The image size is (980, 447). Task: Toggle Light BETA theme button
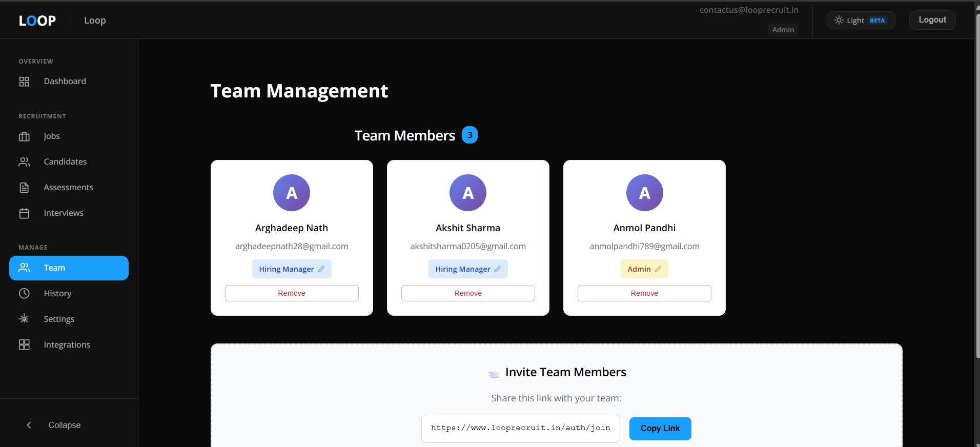pyautogui.click(x=861, y=20)
